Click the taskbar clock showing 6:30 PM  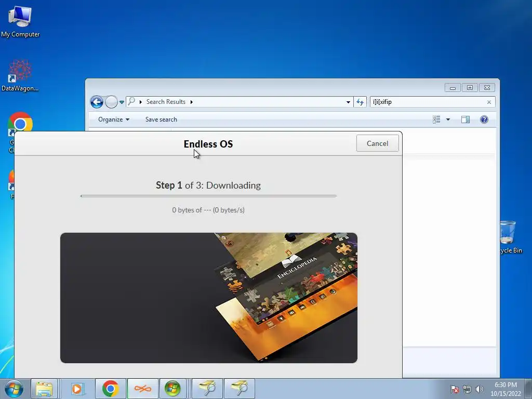click(506, 389)
